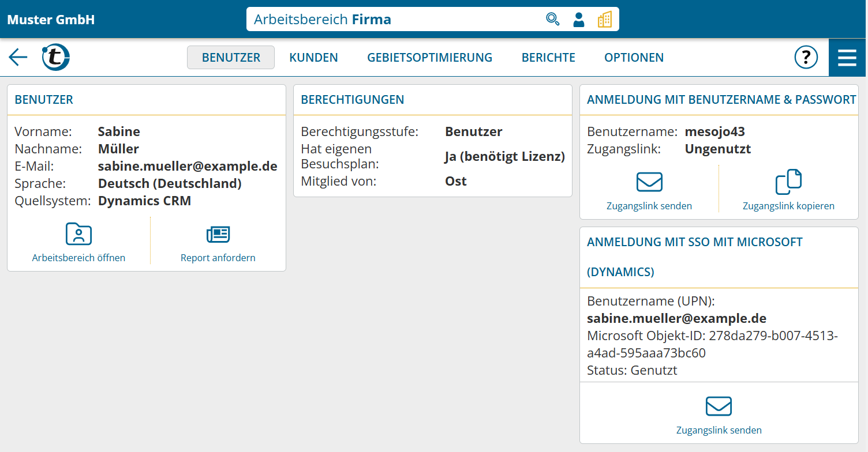
Task: Click the Report anfordern newspaper icon
Action: pyautogui.click(x=218, y=234)
